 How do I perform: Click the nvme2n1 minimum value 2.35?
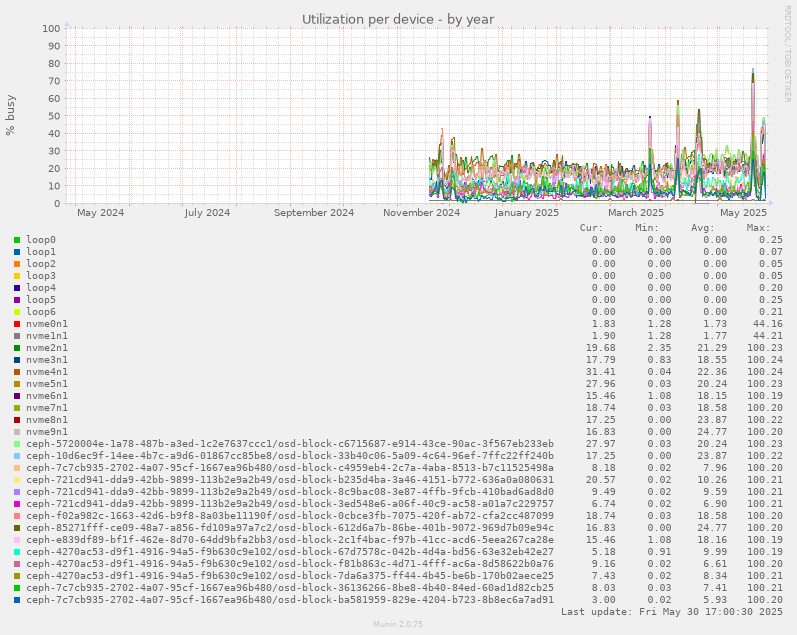click(x=659, y=348)
